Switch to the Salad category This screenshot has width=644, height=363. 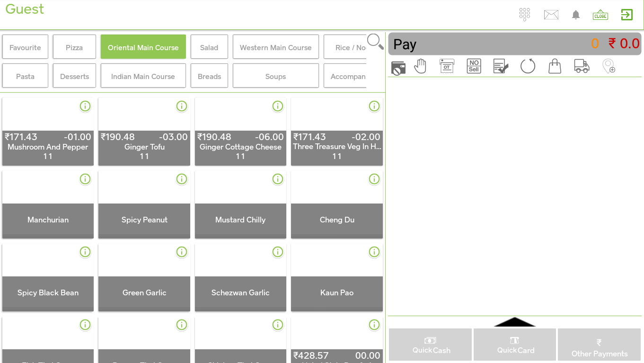click(x=209, y=47)
